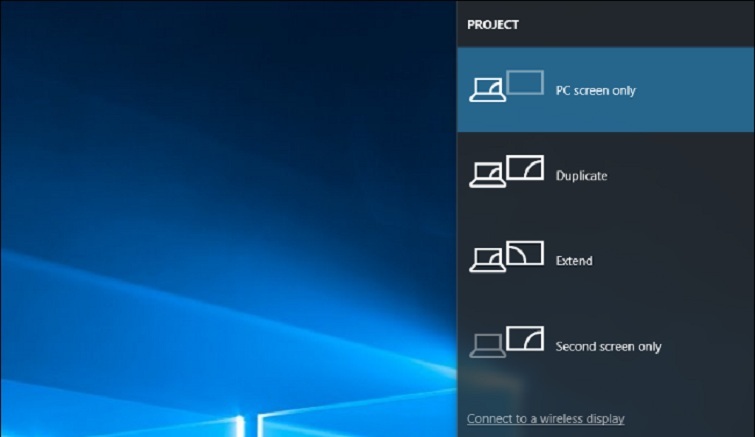Viewport: 755px width, 437px height.
Task: Click the "PC screen only" text label
Action: [595, 91]
